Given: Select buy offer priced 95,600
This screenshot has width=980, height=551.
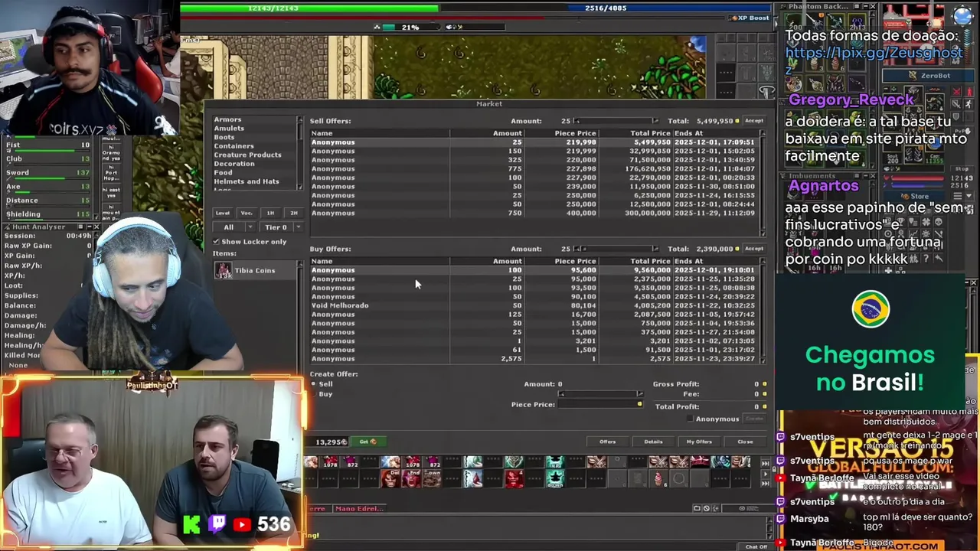Looking at the screenshot, I should pos(533,270).
